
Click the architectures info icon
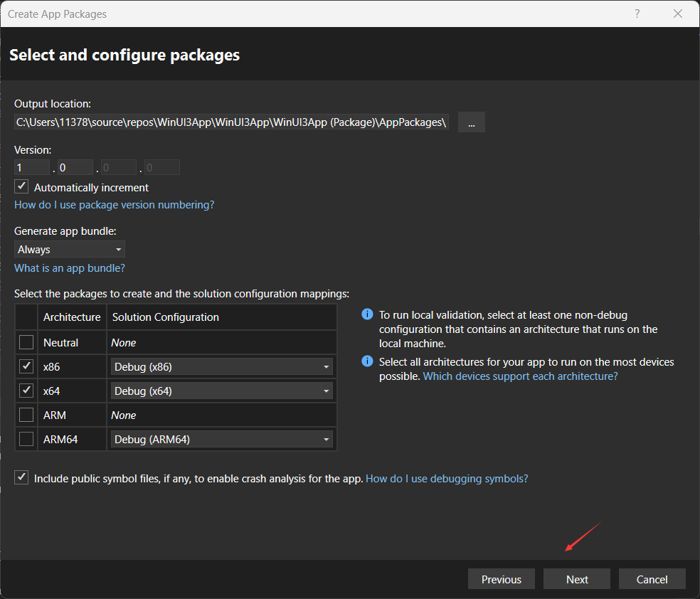click(367, 361)
